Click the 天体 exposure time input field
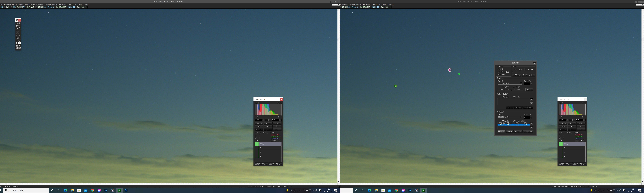Image resolution: width=644 pixels, height=193 pixels. click(527, 84)
